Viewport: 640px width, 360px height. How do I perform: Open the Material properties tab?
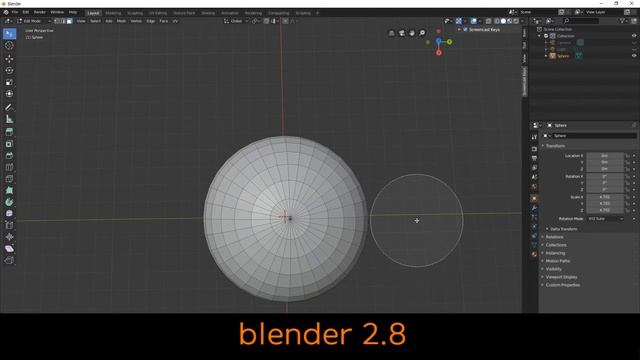pyautogui.click(x=534, y=254)
